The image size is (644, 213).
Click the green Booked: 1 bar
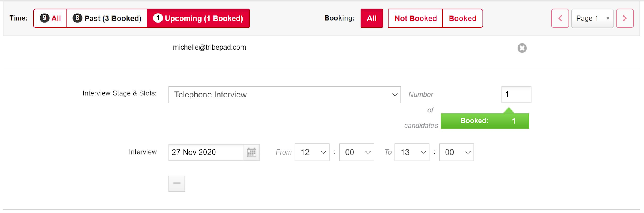click(x=485, y=121)
